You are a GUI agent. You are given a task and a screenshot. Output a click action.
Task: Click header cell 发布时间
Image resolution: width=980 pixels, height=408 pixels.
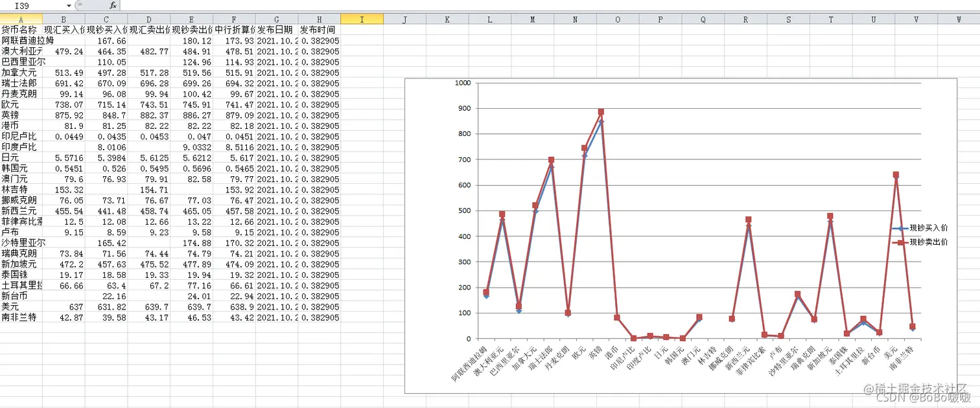pyautogui.click(x=320, y=30)
